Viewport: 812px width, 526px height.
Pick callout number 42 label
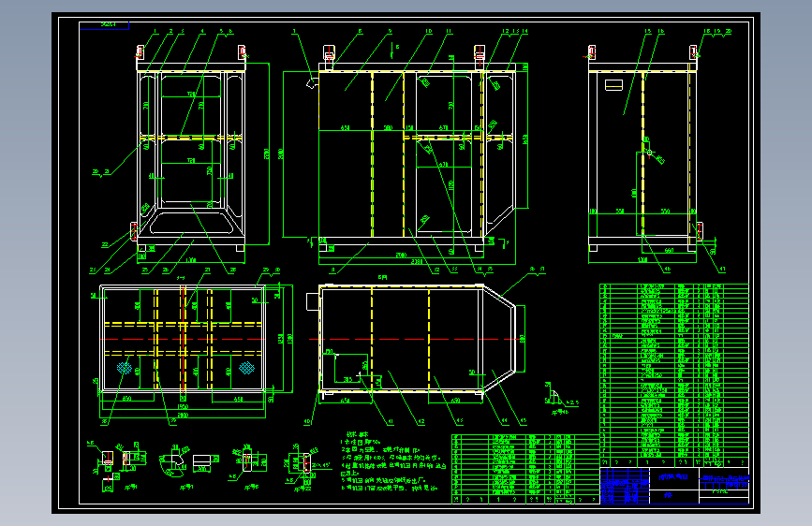[421, 422]
